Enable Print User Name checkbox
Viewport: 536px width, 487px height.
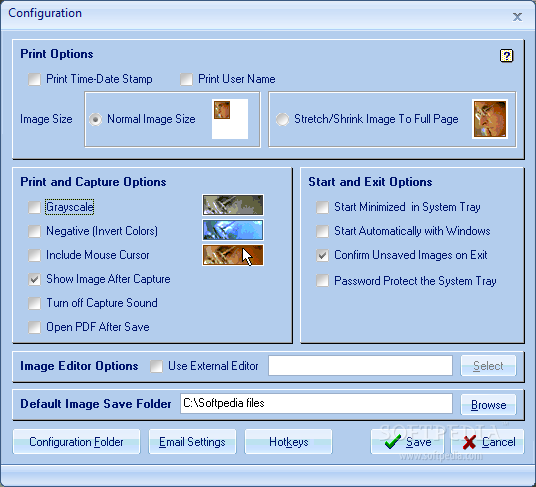[186, 79]
